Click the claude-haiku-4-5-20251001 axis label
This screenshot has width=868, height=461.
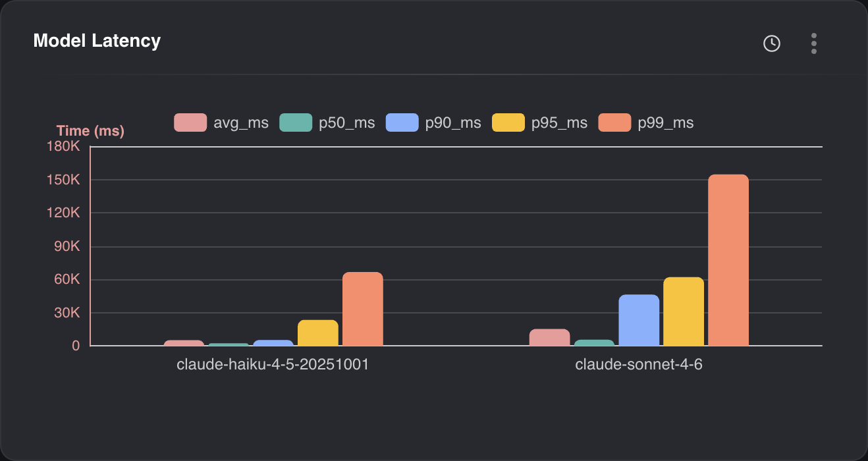point(273,365)
